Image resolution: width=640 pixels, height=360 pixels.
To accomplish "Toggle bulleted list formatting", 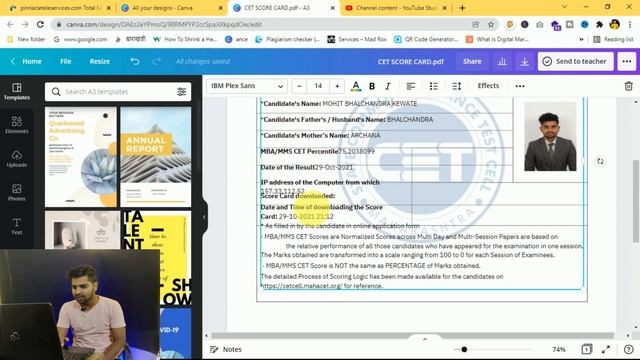I will (x=433, y=86).
